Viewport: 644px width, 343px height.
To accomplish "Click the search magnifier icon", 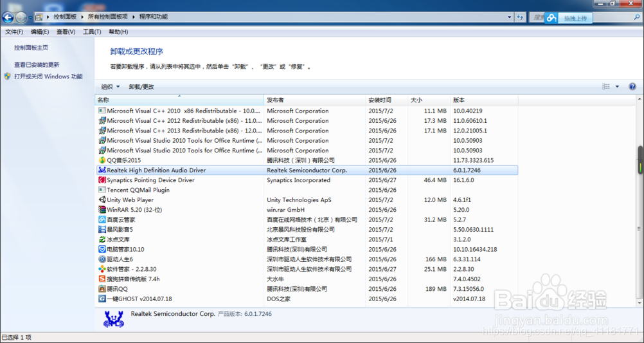I will click(637, 17).
